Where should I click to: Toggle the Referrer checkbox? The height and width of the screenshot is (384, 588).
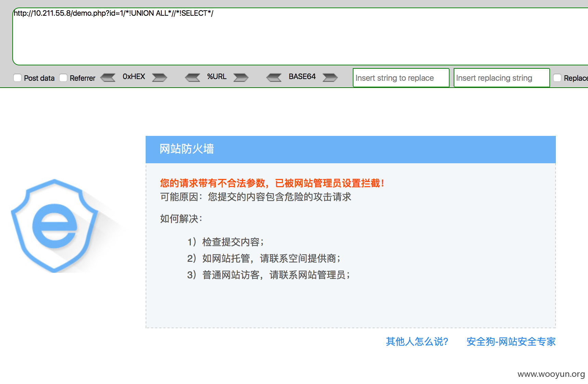tap(63, 78)
